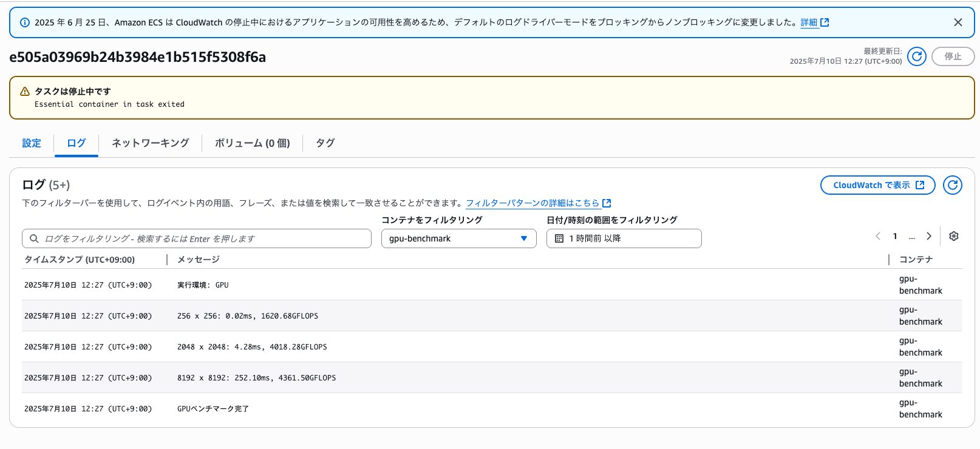This screenshot has width=980, height=449.
Task: Select the log message GPUベンチマーク完了
Action: (x=213, y=409)
